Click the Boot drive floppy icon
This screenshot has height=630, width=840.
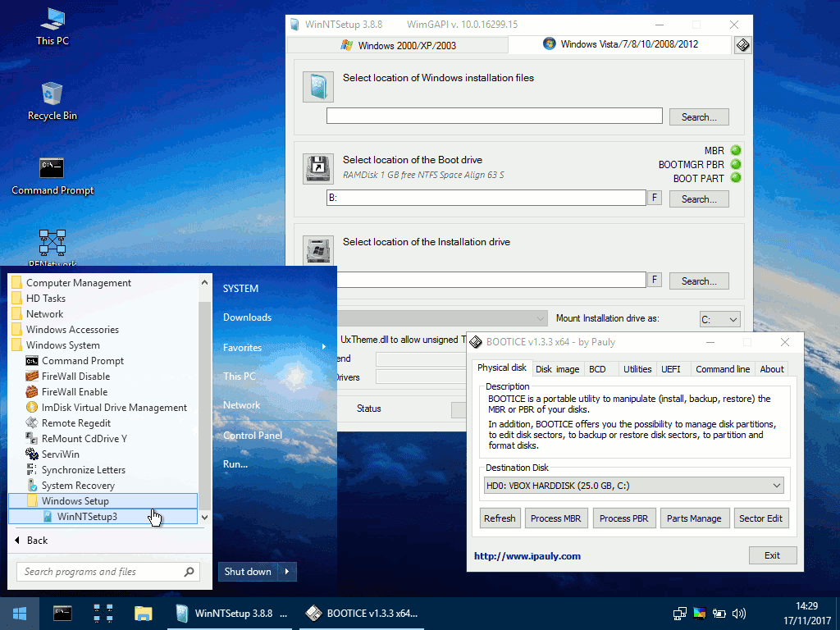pyautogui.click(x=318, y=169)
